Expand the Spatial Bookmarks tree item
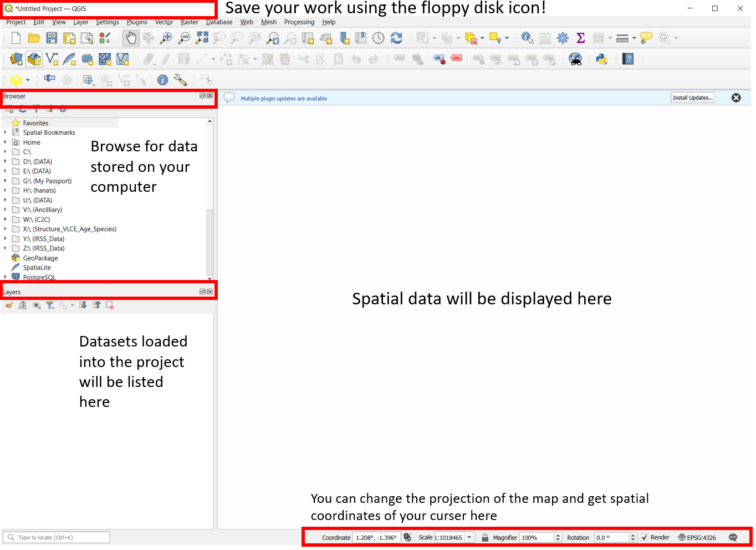 (x=6, y=133)
